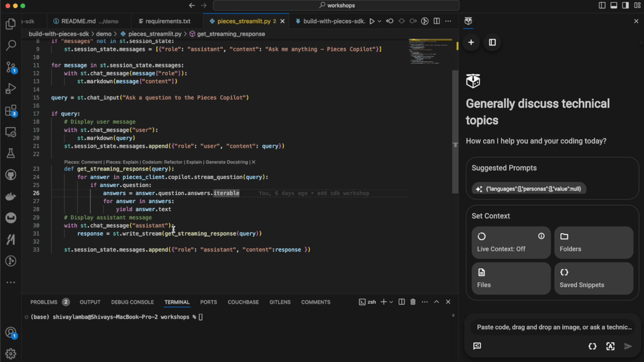
Task: Open Run and Debug view
Action: [11, 88]
